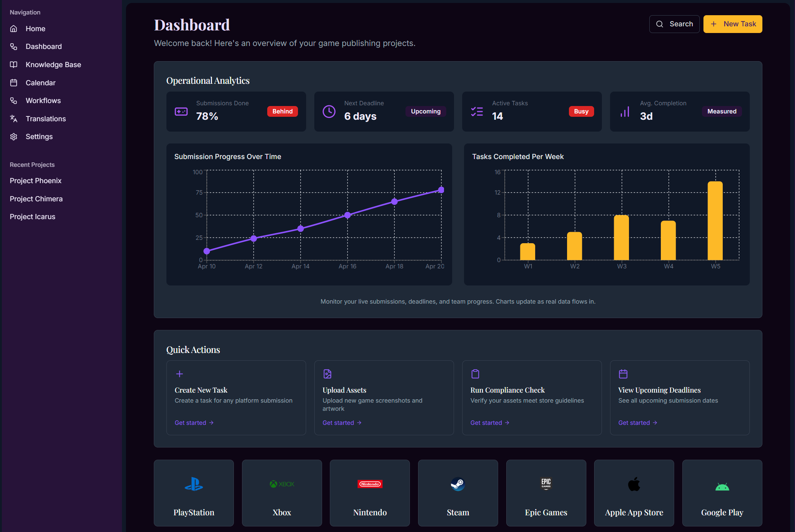Click the Apr 16 data point on the line chart
This screenshot has height=532, width=795.
pyautogui.click(x=347, y=215)
